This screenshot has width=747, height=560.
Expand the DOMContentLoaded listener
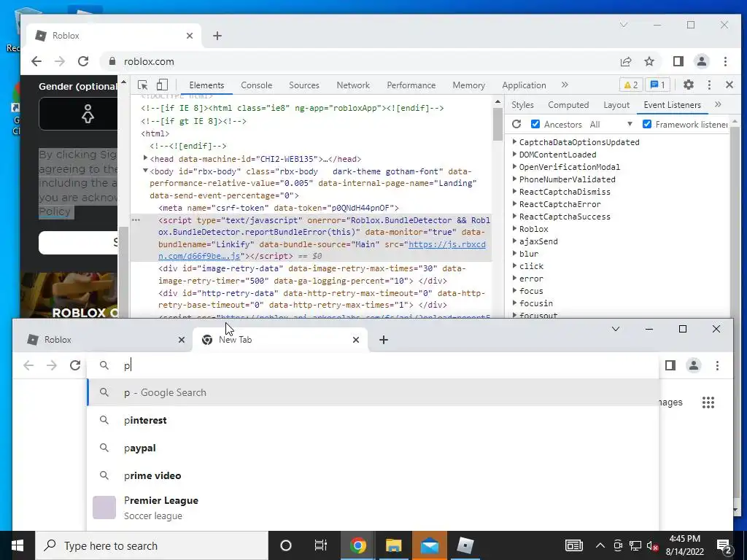pyautogui.click(x=514, y=155)
